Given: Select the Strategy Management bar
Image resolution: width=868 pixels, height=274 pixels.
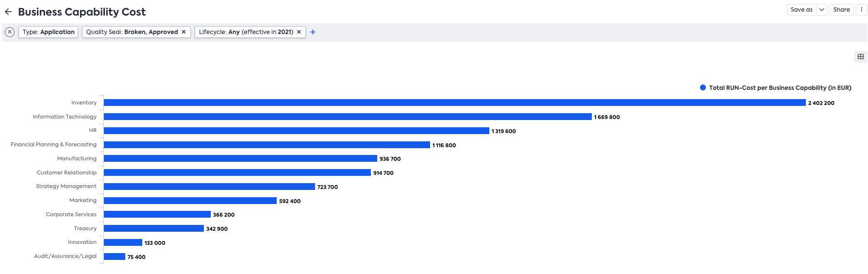Looking at the screenshot, I should point(209,187).
